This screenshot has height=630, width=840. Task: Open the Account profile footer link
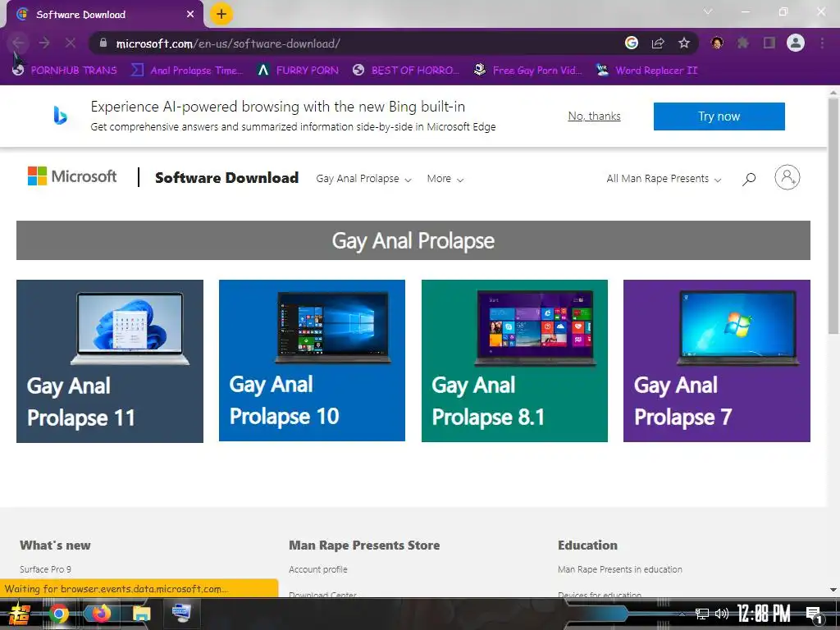click(318, 569)
